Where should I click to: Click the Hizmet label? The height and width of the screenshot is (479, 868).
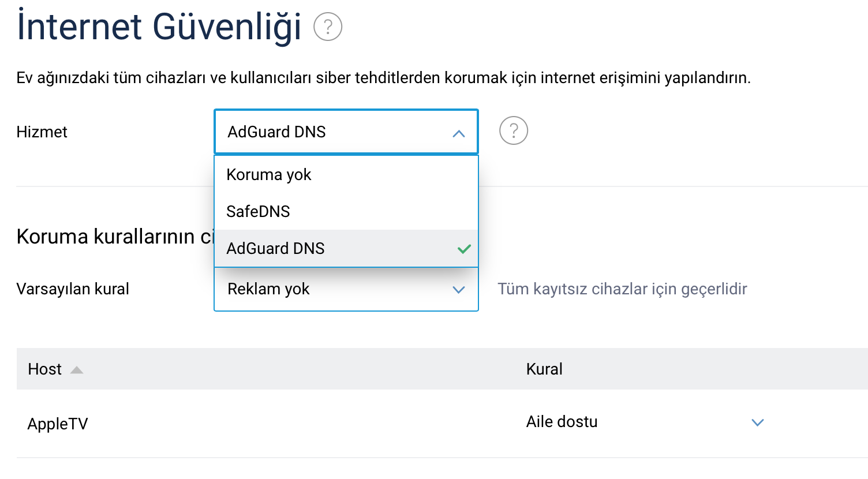42,132
